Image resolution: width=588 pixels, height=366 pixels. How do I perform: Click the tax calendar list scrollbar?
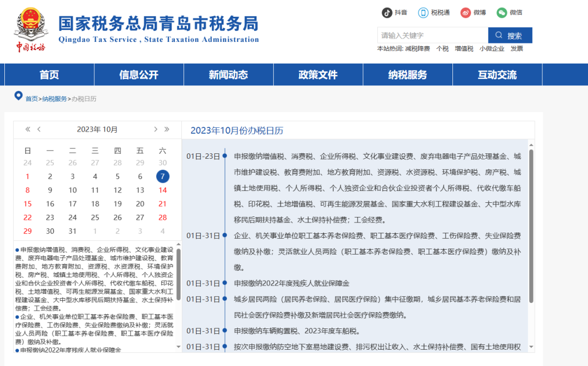pos(531,218)
